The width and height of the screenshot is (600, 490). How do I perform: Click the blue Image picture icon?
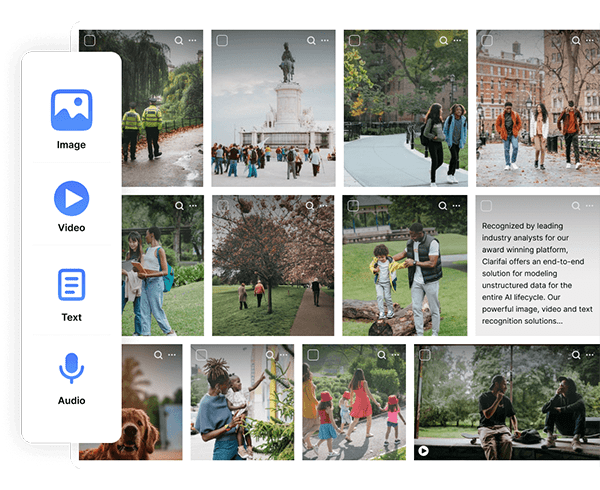pos(71,110)
